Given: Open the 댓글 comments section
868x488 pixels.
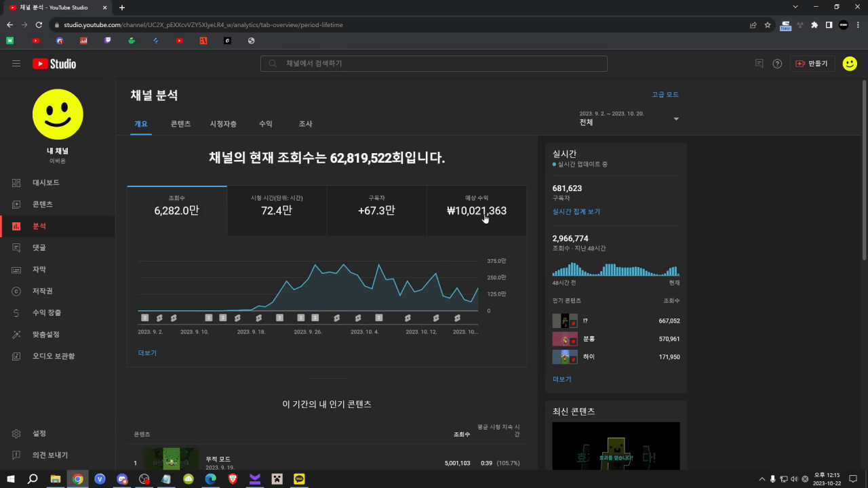Looking at the screenshot, I should click(x=39, y=247).
